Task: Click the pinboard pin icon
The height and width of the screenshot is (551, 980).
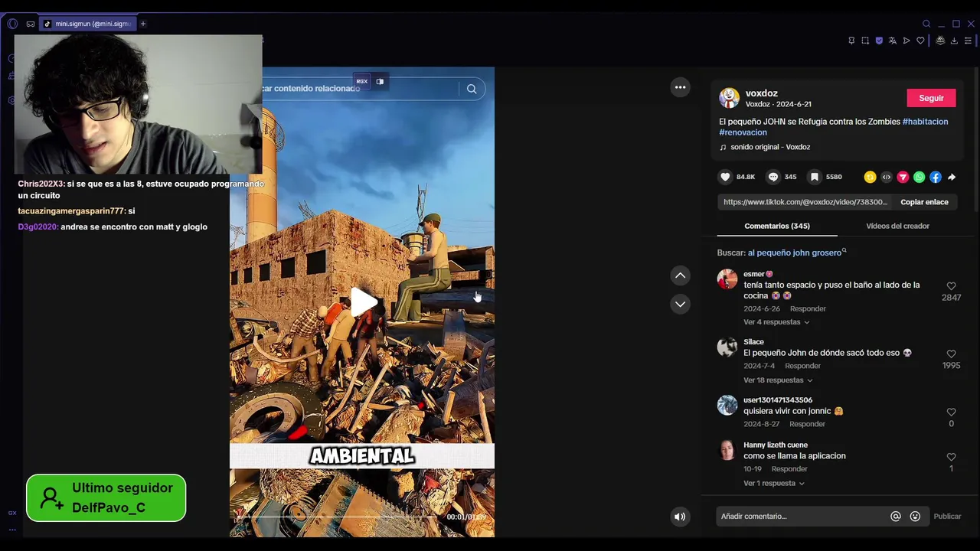Action: (x=851, y=41)
